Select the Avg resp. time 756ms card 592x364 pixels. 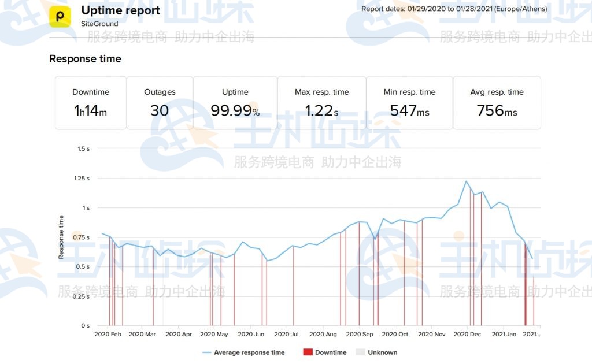click(x=497, y=103)
